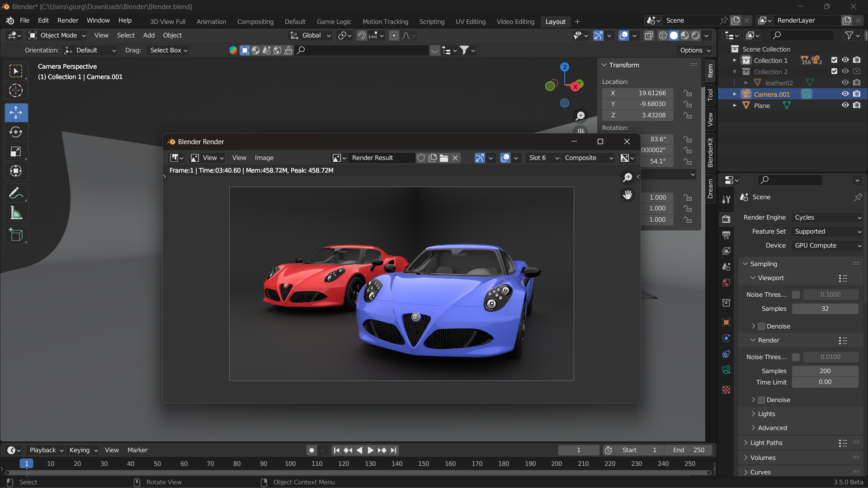
Task: Open the Render Engine Cycles dropdown
Action: 827,217
